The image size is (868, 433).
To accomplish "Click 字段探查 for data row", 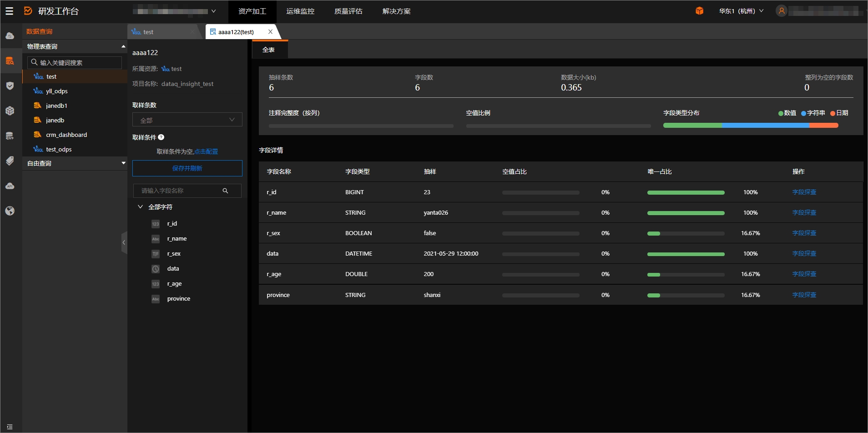I will (804, 254).
